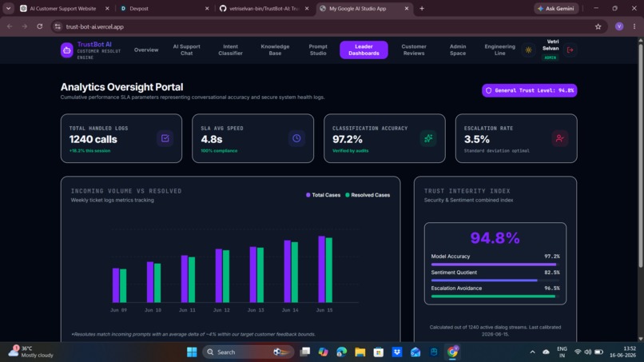This screenshot has height=362, width=644.
Task: Open Engineering Line nav item
Action: pos(499,50)
